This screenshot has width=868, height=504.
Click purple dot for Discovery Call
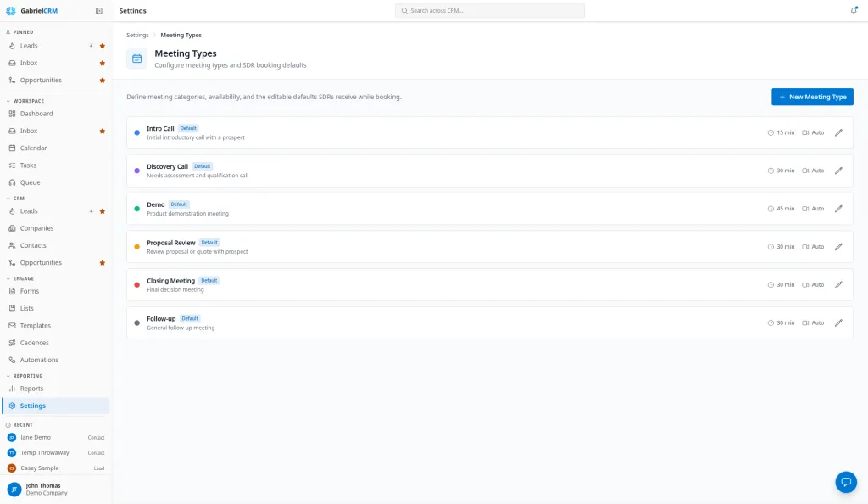[x=136, y=171]
